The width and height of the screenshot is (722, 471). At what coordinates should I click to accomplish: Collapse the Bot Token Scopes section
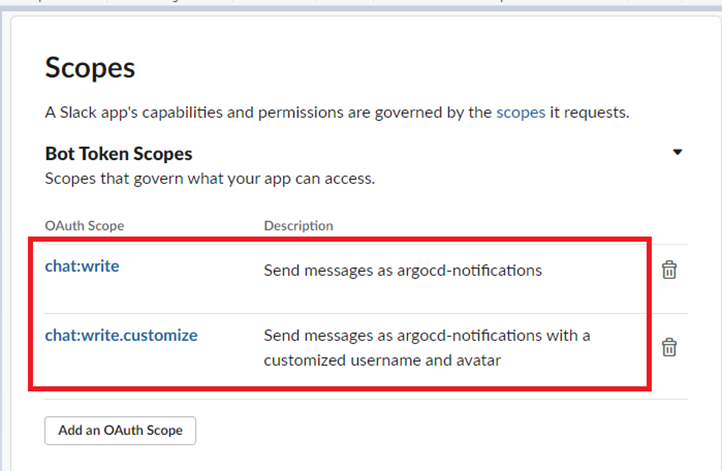coord(677,153)
